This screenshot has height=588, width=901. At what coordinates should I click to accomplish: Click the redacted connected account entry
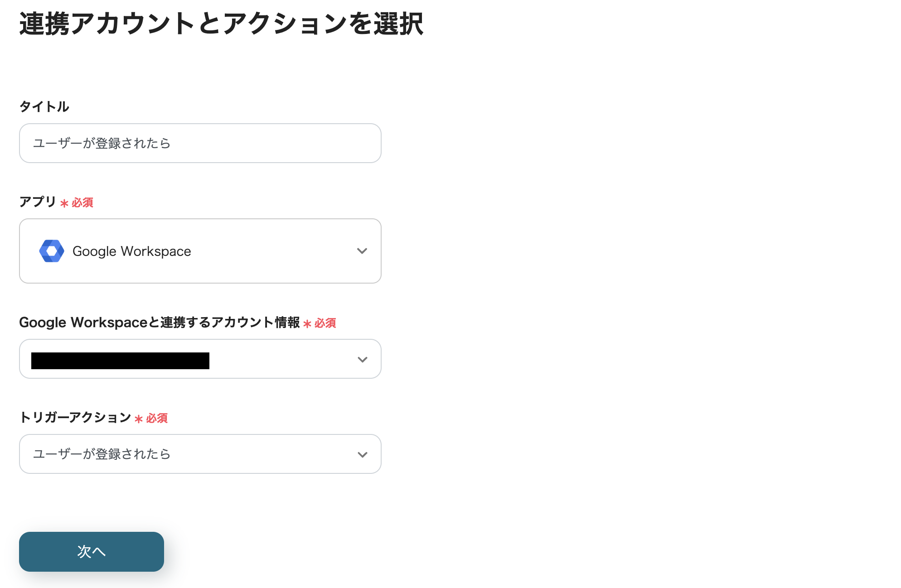(120, 360)
